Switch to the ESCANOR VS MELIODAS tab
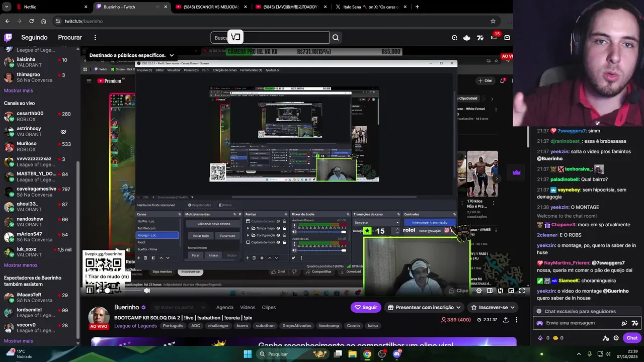Image resolution: width=644 pixels, height=362 pixels. click(211, 7)
